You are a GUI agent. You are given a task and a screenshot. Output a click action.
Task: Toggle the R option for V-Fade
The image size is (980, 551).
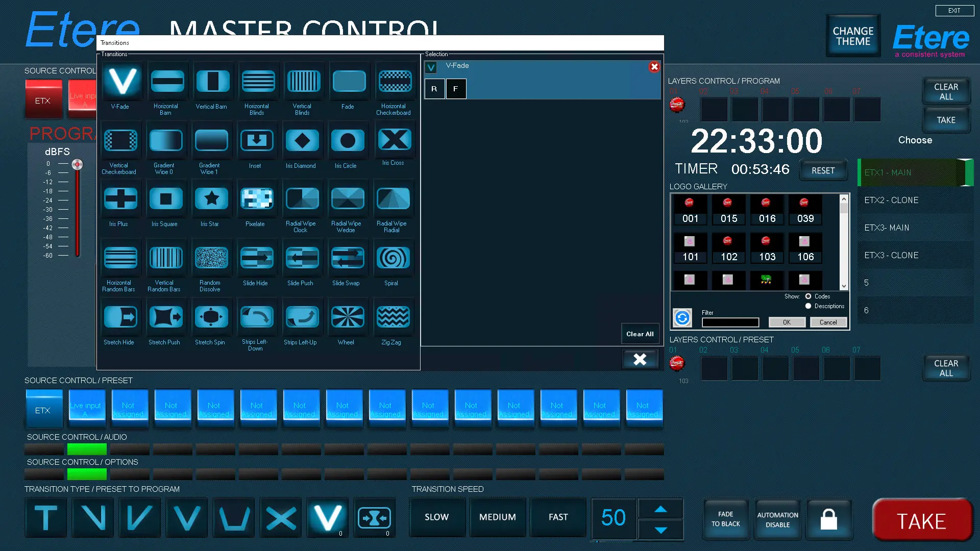point(434,89)
